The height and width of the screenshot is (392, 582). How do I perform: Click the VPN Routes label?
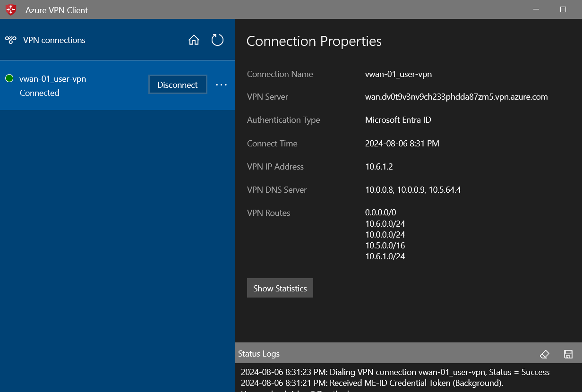click(269, 213)
